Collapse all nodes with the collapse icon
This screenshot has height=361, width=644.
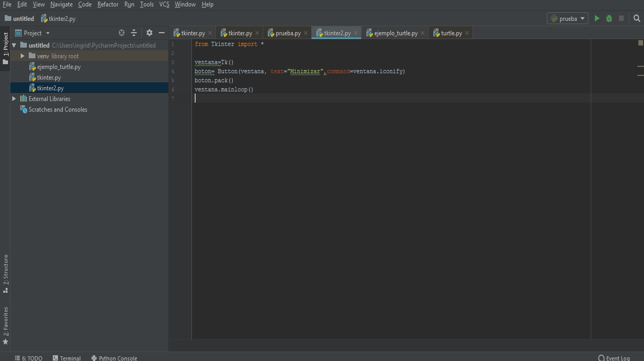click(x=134, y=33)
